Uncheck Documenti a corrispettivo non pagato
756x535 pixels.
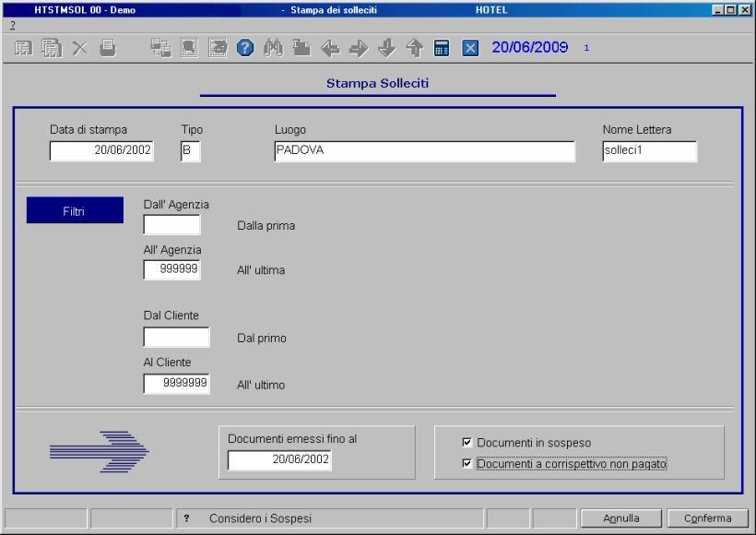467,464
